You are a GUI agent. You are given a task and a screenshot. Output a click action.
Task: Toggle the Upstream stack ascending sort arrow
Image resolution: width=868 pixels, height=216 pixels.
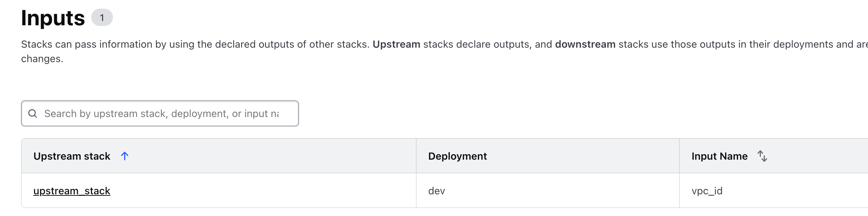coord(125,156)
